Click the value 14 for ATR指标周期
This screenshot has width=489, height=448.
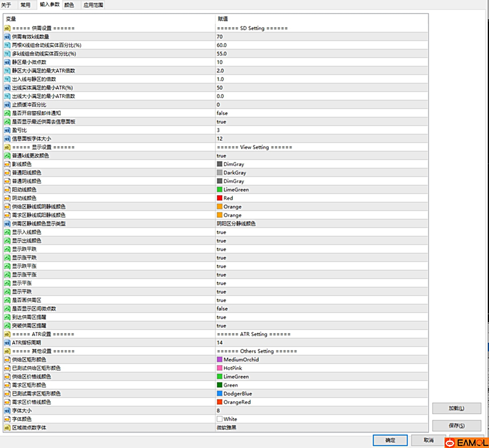pyautogui.click(x=220, y=343)
